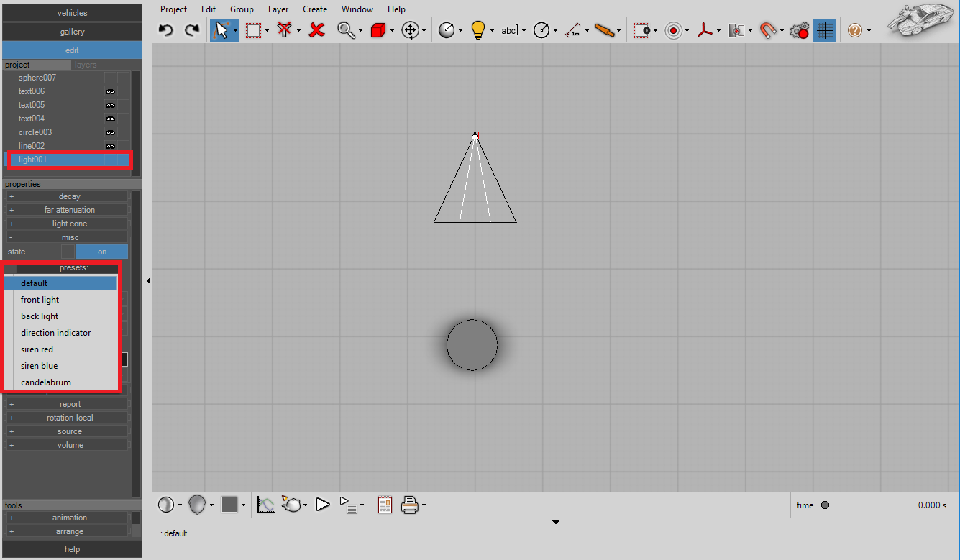Click the red X delete icon
The width and height of the screenshot is (960, 560).
[316, 30]
